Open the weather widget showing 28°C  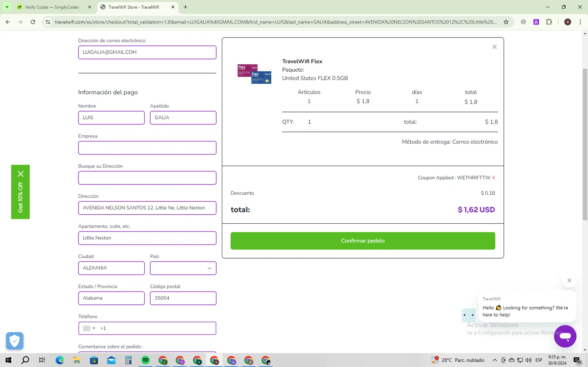pyautogui.click(x=457, y=360)
